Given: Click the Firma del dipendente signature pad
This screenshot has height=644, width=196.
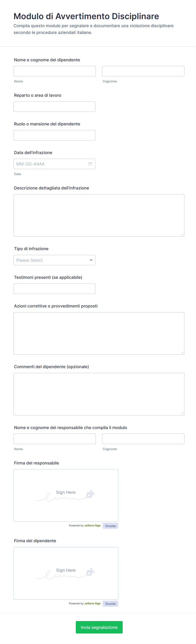Looking at the screenshot, I should pyautogui.click(x=66, y=573).
